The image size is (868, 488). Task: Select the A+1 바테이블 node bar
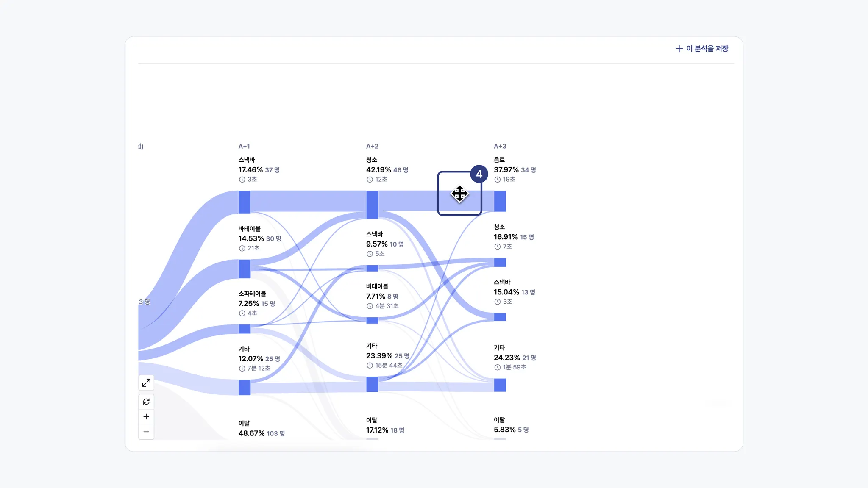pyautogui.click(x=245, y=269)
